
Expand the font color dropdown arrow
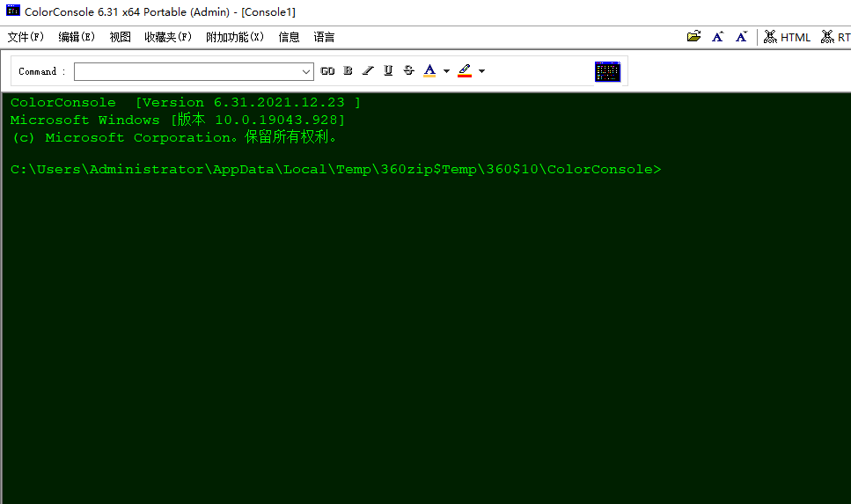tap(446, 71)
